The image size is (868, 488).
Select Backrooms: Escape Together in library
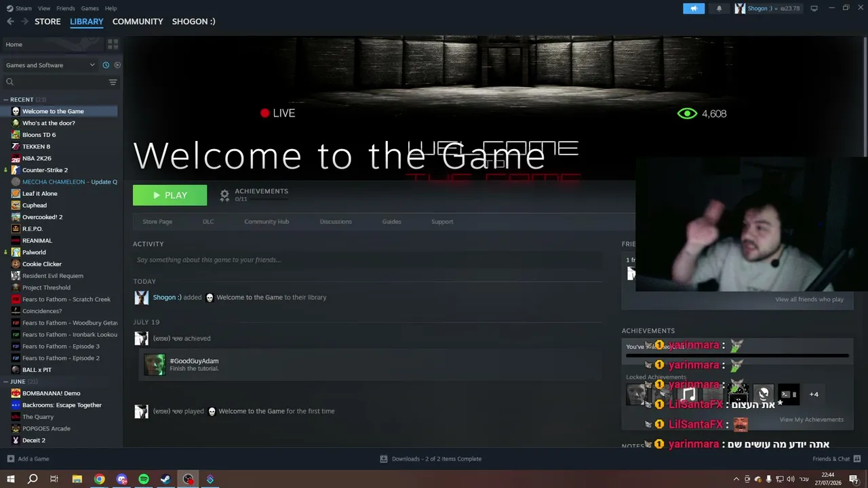click(62, 405)
